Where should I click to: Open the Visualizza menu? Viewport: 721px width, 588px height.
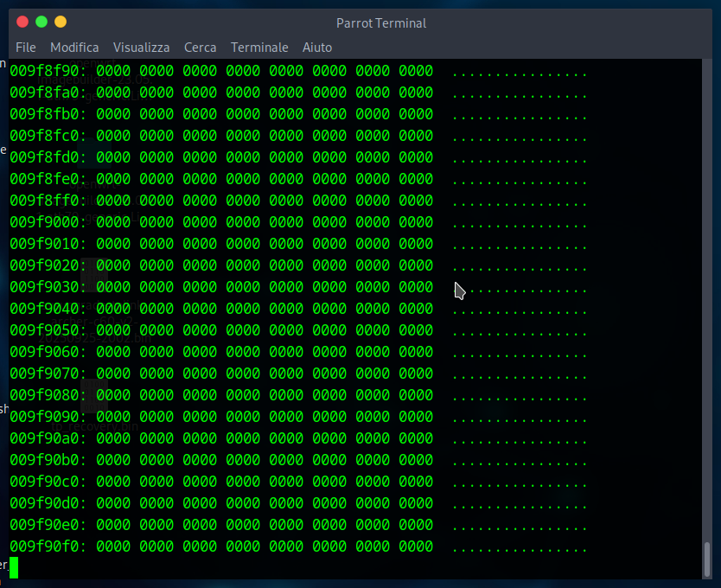click(x=141, y=48)
